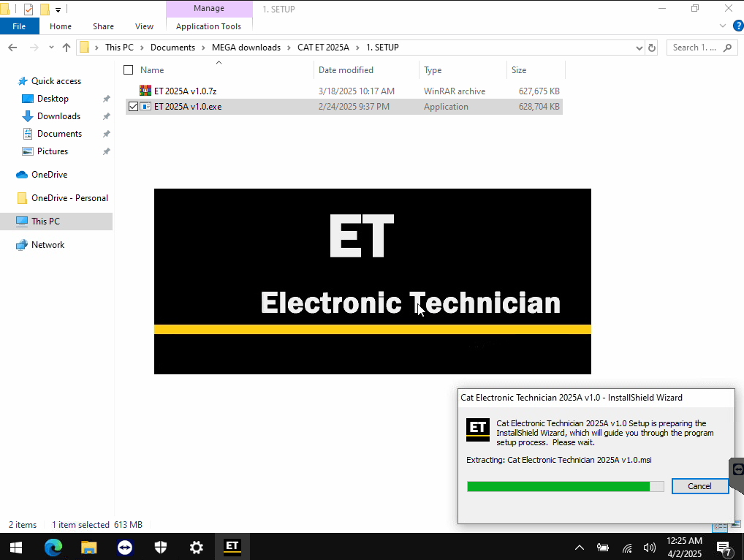Open network status in system tray
744x560 pixels.
627,548
